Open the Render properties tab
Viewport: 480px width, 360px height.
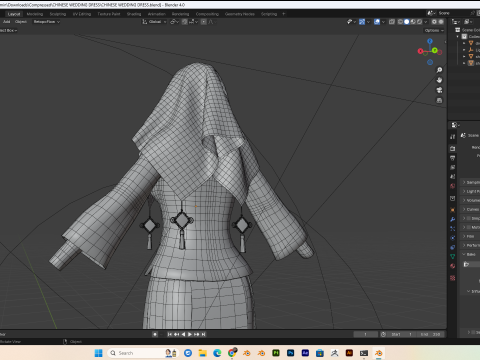(452, 149)
